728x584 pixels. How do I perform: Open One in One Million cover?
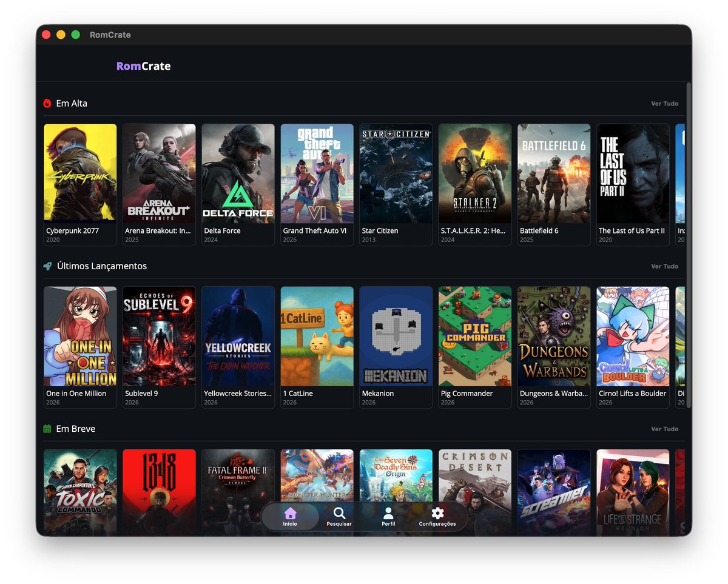click(80, 336)
